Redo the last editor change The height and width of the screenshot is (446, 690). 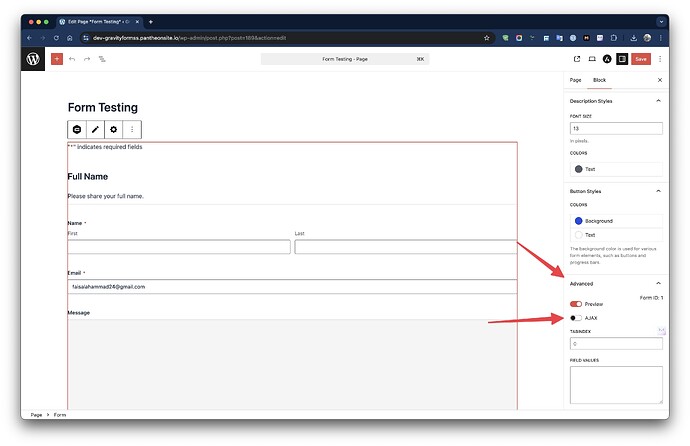(x=87, y=59)
